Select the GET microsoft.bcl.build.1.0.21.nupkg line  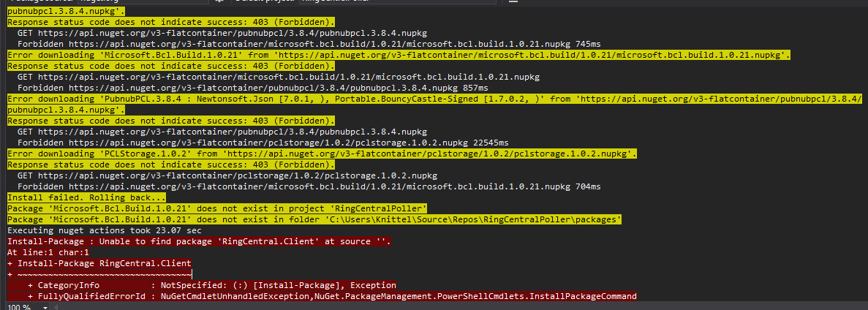tap(279, 77)
